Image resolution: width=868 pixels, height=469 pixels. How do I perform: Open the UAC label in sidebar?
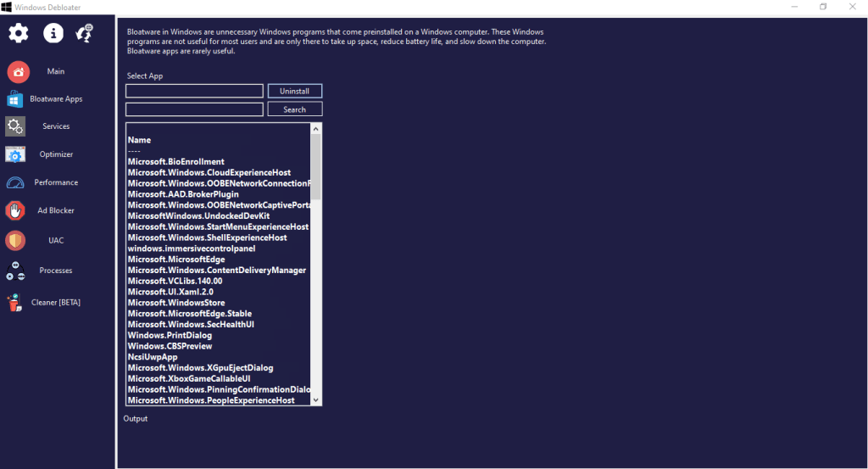pos(56,240)
